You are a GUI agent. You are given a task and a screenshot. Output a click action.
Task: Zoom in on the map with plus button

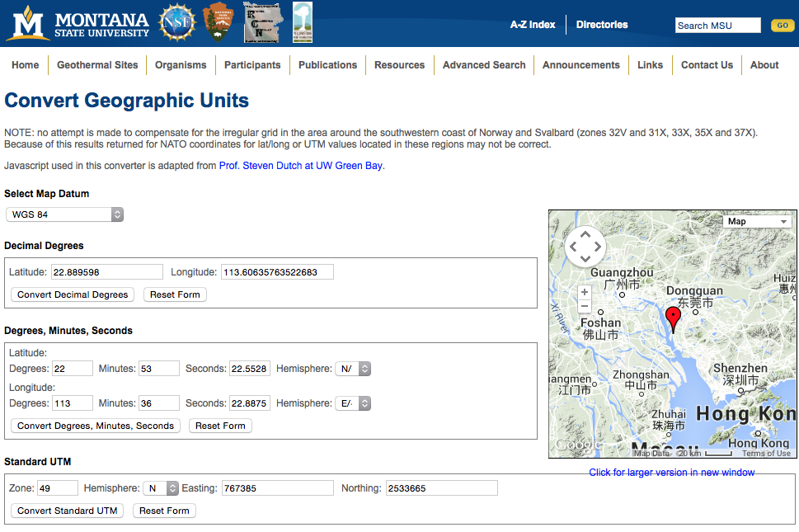coord(585,292)
